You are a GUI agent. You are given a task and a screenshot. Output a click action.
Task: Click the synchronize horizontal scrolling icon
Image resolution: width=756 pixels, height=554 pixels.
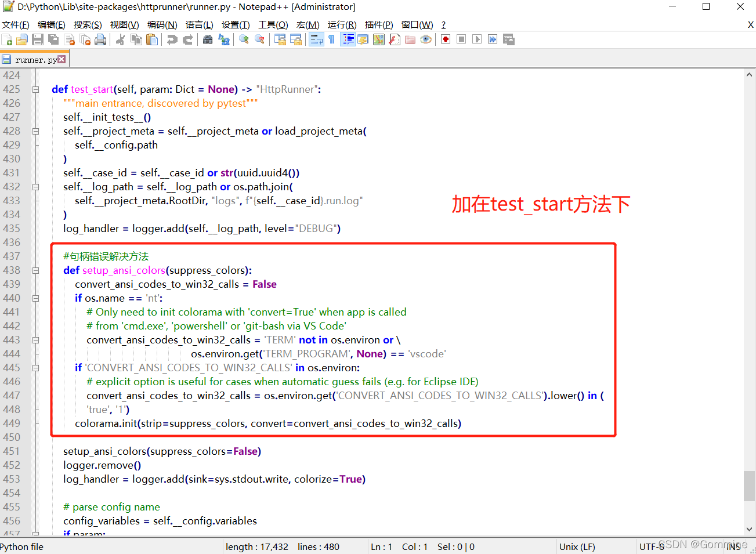[296, 39]
